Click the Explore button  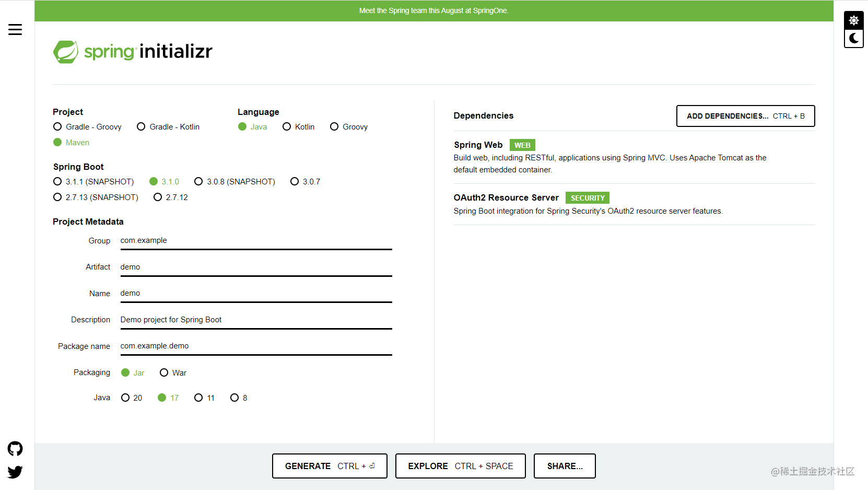[x=461, y=466]
